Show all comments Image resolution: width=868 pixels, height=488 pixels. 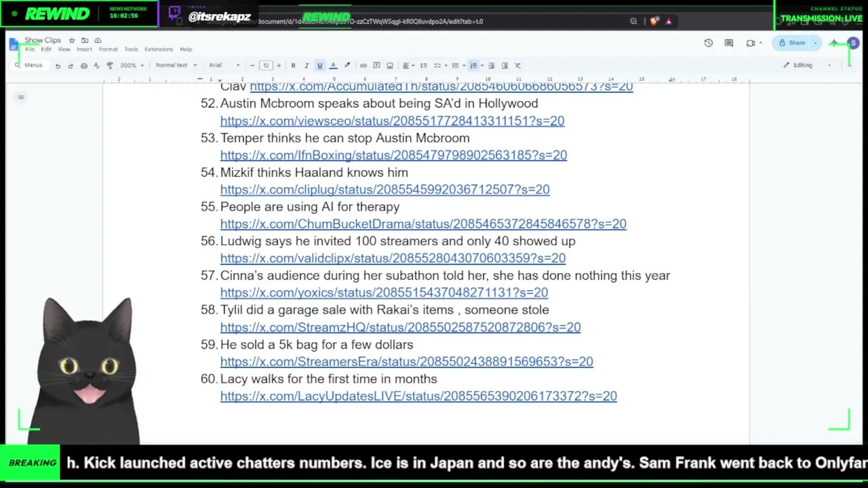729,43
